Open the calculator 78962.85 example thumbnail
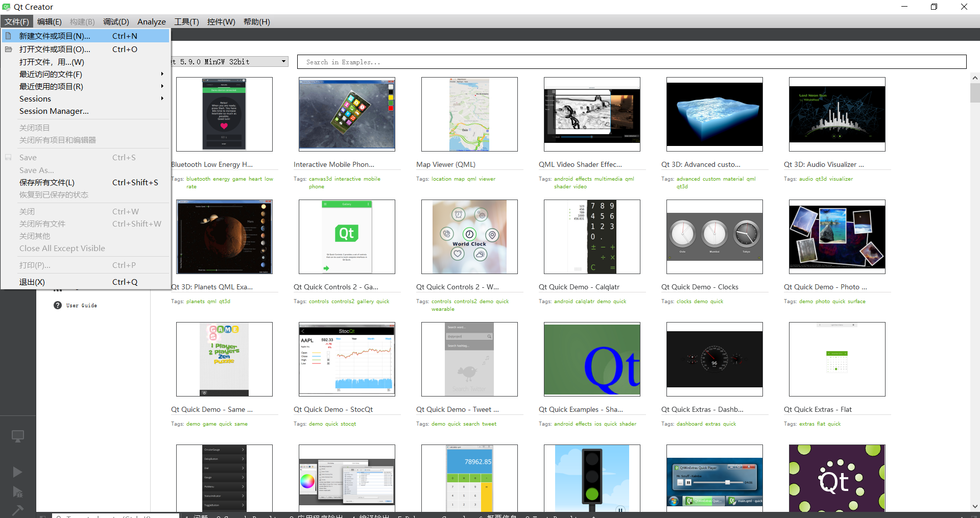 coord(469,478)
